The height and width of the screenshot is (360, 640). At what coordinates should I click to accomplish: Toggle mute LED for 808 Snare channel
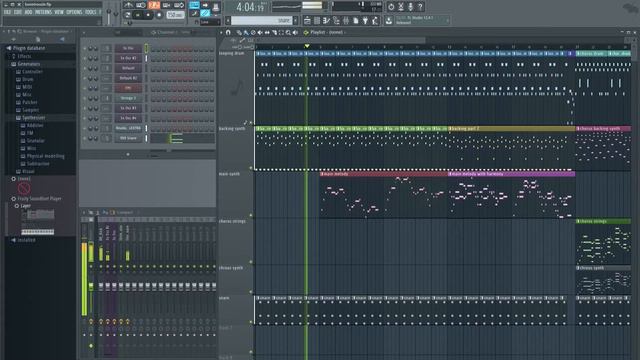coord(85,138)
